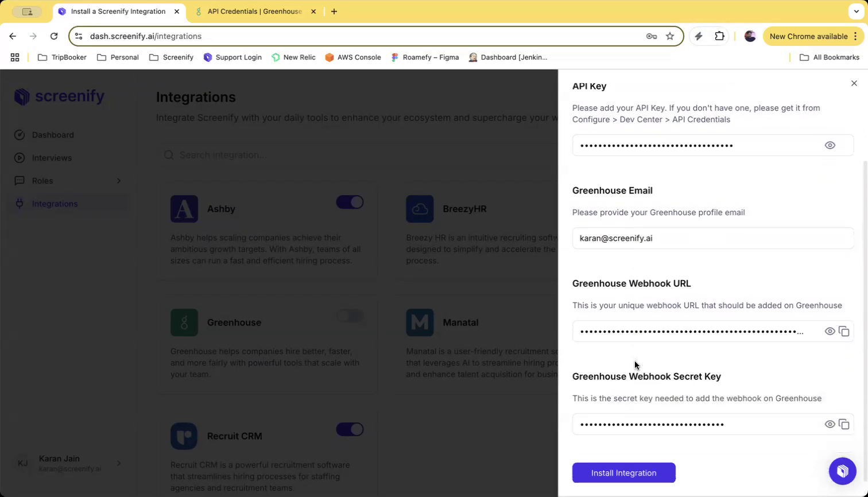Click the KJ avatar in sidebar

[x=22, y=463]
